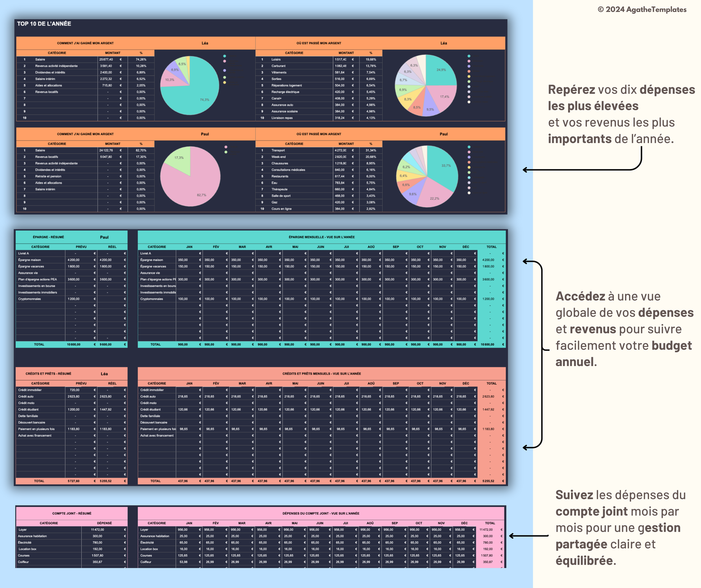
Task: Click the 'Léa' name cell above the first income pie
Action: point(205,43)
